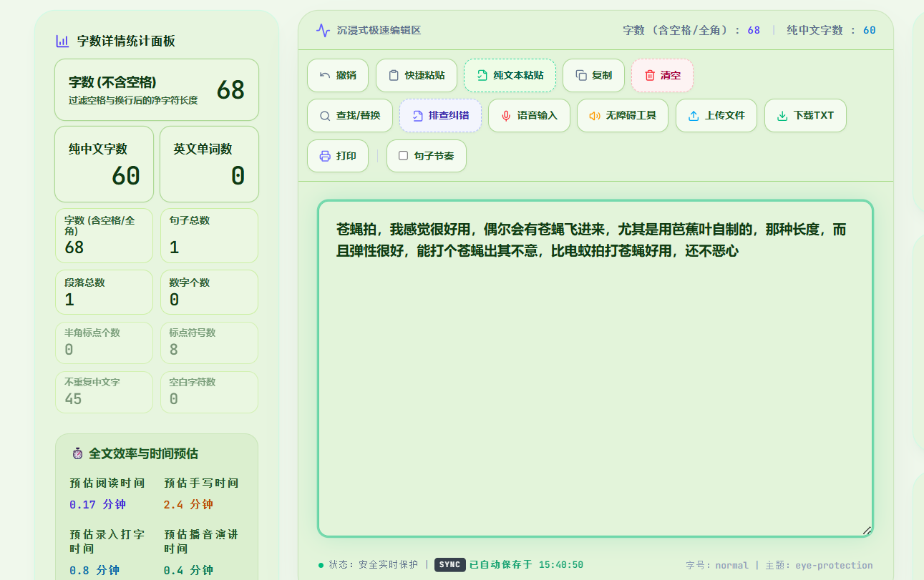Toggle the 句子节奏 checkbox
This screenshot has width=924, height=580.
click(403, 155)
